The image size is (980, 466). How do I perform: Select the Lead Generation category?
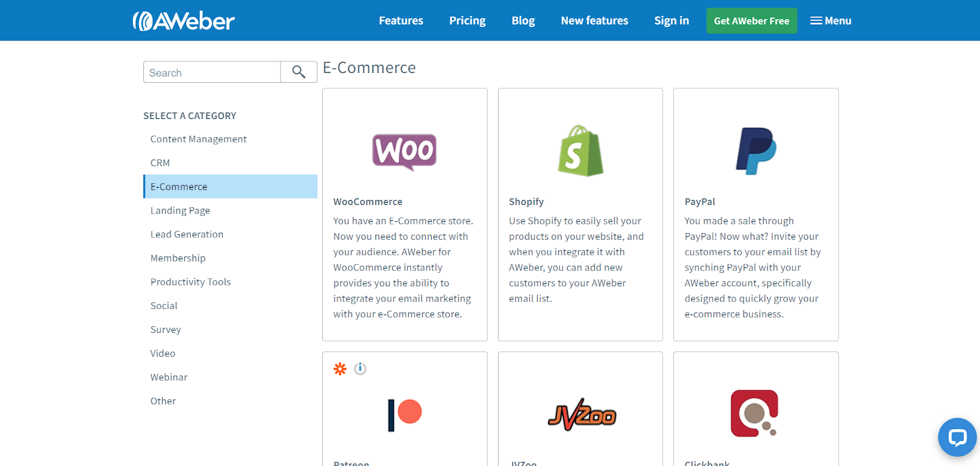tap(187, 234)
